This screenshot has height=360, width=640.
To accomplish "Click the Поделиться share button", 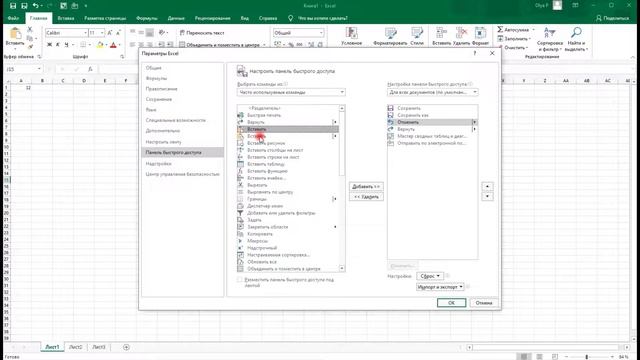I will (613, 18).
